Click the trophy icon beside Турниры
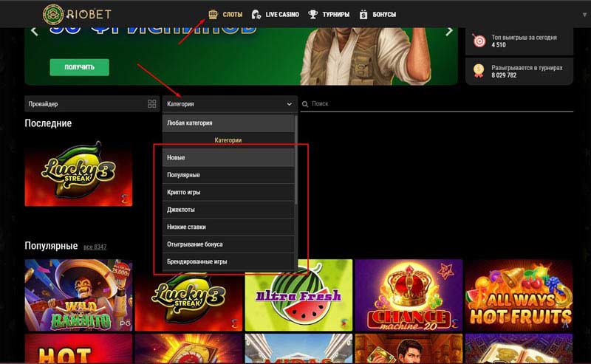Viewport: 591px width, 364px height. click(x=313, y=14)
